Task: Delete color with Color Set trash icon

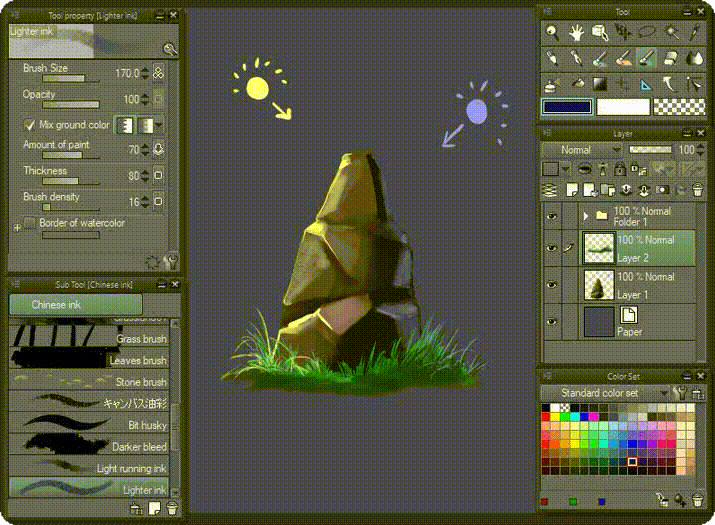Action: click(x=697, y=500)
